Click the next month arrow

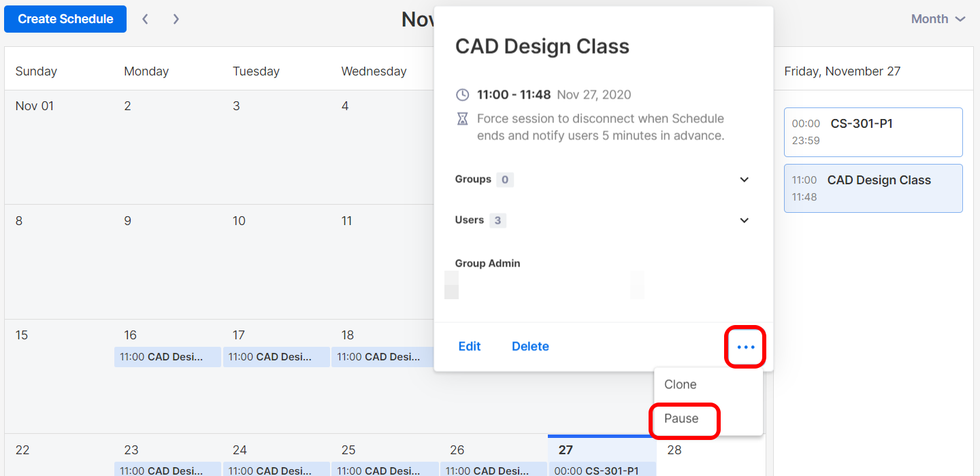[176, 19]
